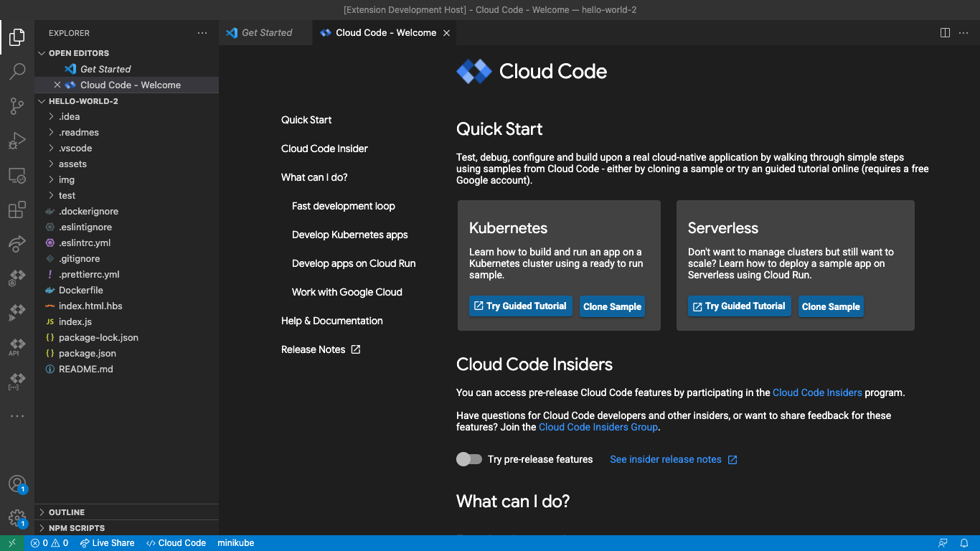Go to Fast development loop nav item
This screenshot has height=551, width=980.
tap(344, 206)
